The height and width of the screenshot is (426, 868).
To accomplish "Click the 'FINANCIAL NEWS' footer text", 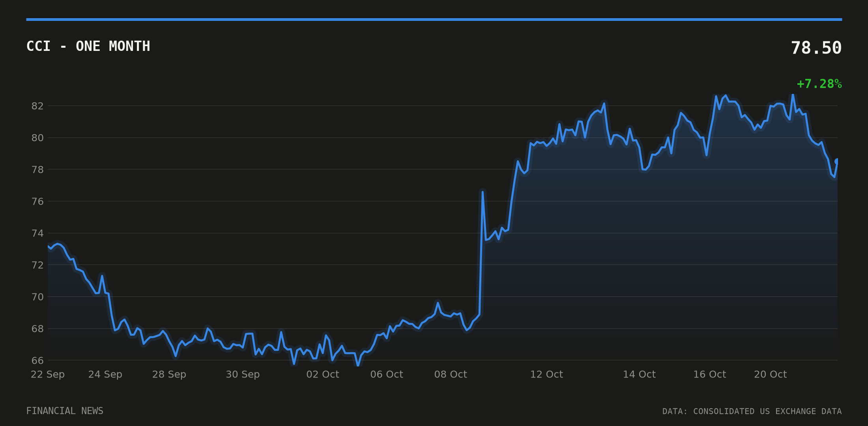I will (65, 411).
